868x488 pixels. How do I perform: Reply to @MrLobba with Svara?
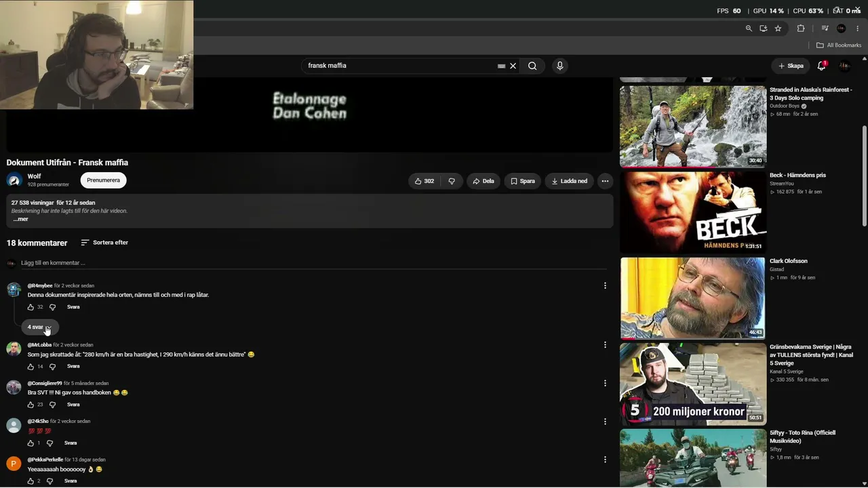point(73,366)
